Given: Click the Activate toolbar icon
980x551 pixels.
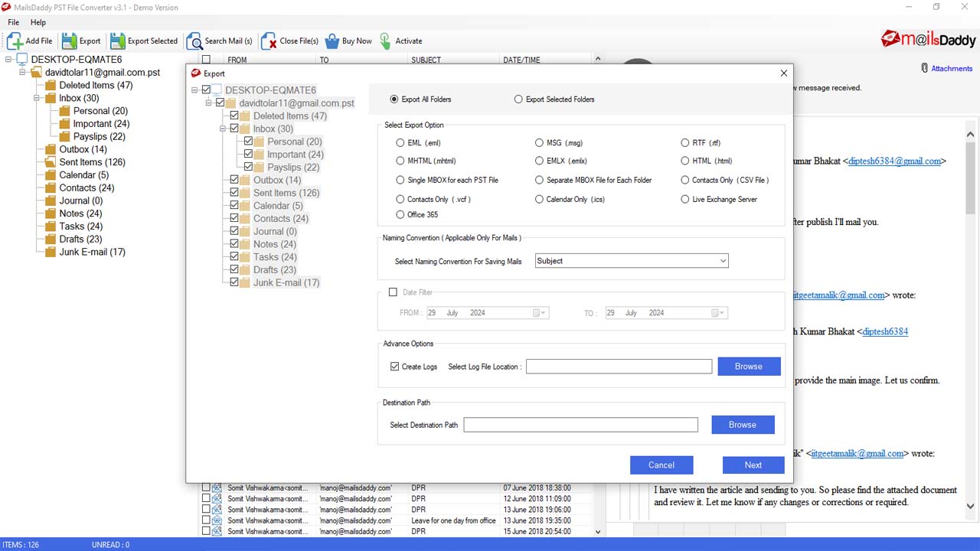Looking at the screenshot, I should click(x=385, y=41).
